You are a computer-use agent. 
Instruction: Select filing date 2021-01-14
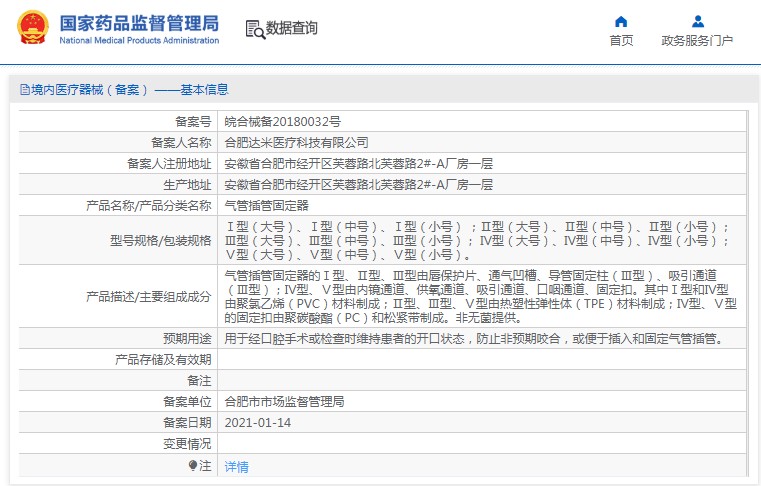(258, 422)
